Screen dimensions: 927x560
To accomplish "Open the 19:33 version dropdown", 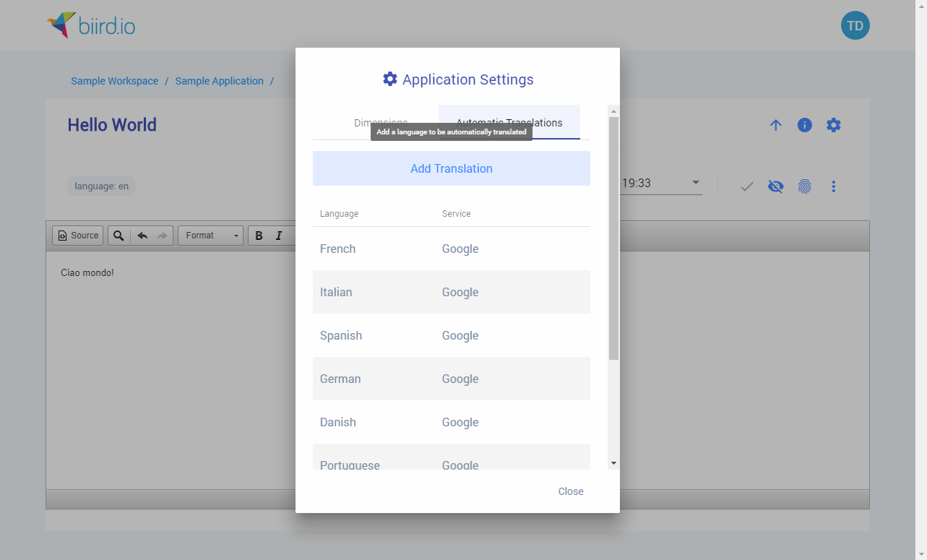I will point(660,183).
